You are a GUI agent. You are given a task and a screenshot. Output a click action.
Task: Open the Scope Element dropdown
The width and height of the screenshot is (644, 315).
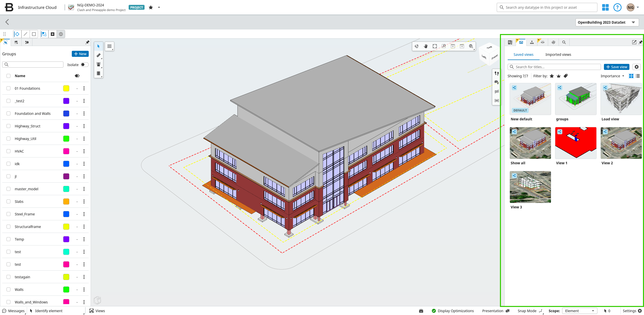[x=579, y=311]
